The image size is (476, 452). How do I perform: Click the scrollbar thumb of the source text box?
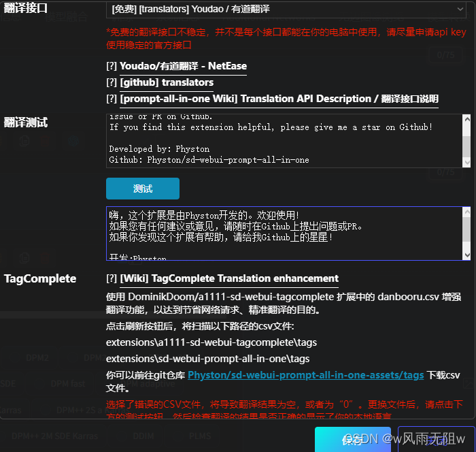tap(467, 145)
